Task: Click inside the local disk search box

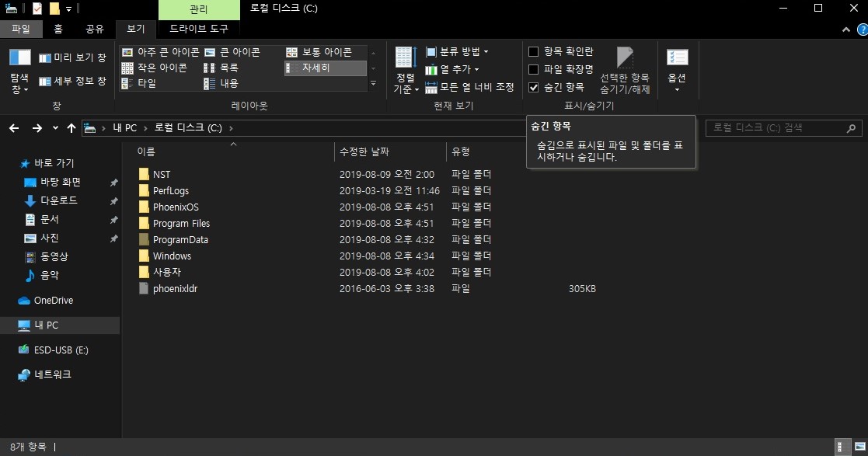Action: tap(777, 127)
